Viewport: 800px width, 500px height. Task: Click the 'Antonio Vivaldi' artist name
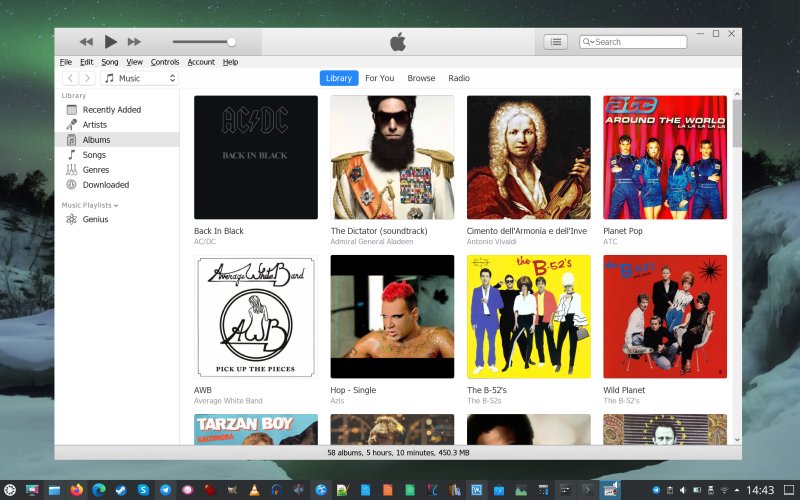491,242
